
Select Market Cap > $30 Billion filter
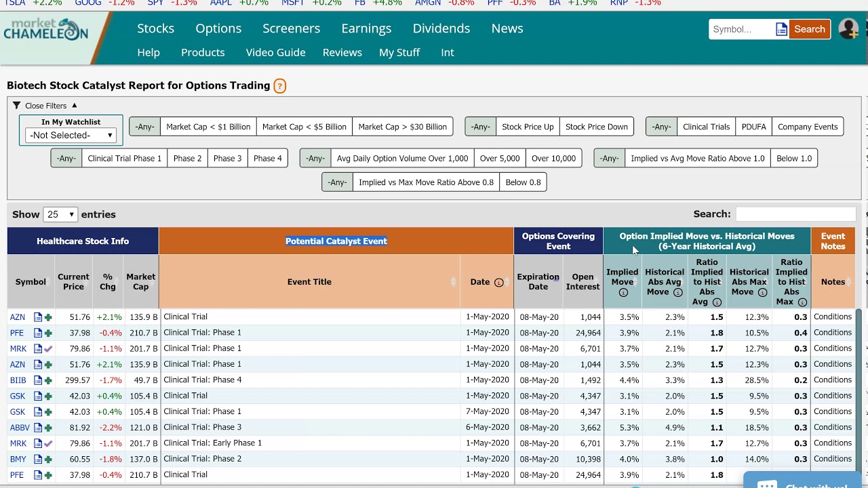point(403,127)
